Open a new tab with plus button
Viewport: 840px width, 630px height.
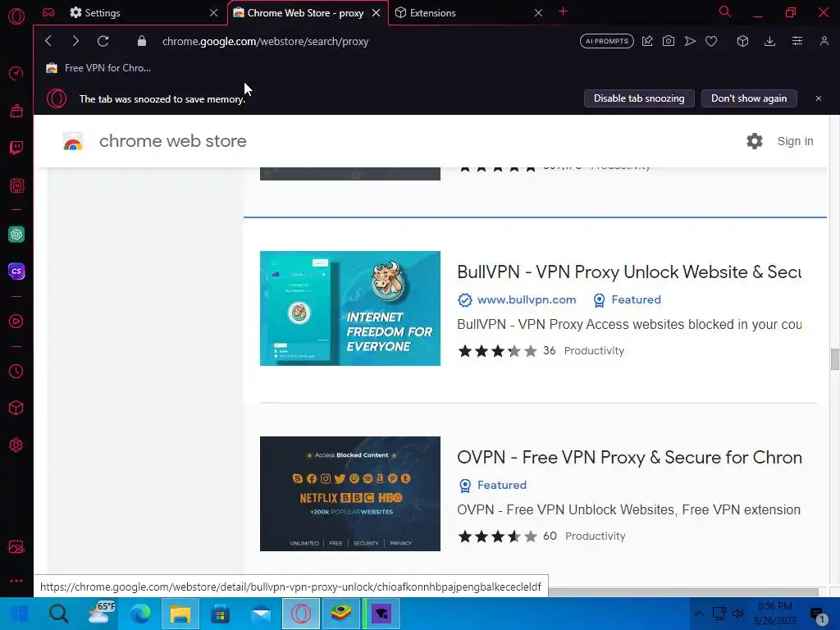click(x=563, y=11)
